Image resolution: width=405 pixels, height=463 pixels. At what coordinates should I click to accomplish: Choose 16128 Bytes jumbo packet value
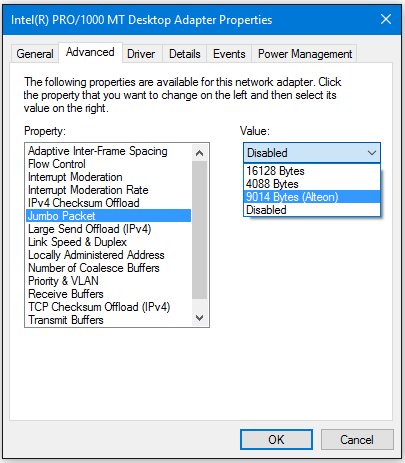pos(312,171)
